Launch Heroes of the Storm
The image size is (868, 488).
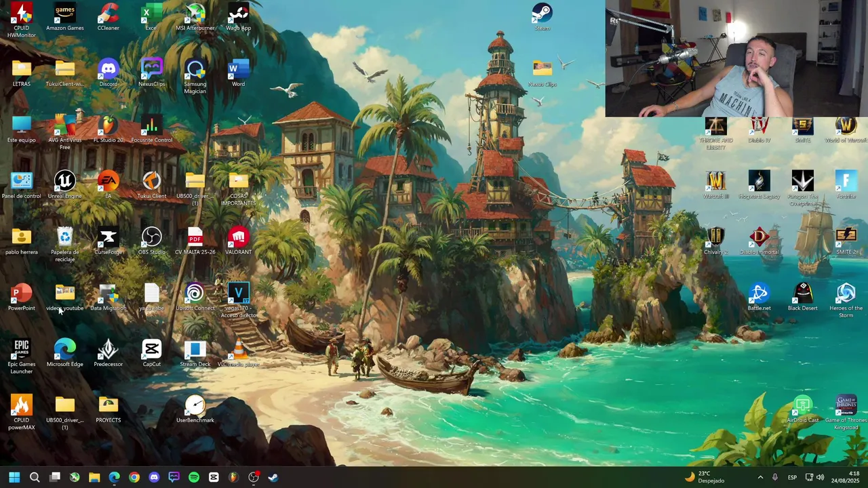coord(846,300)
